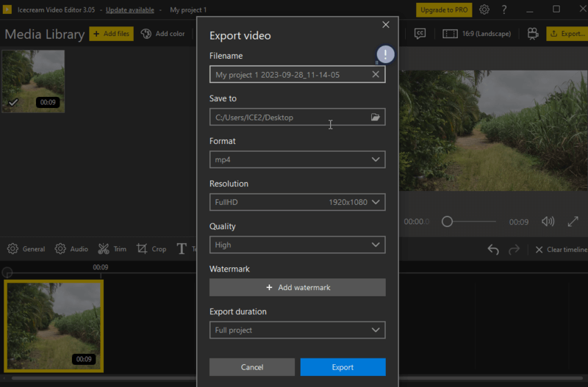The height and width of the screenshot is (387, 588).
Task: Open the Quality High dropdown
Action: point(298,245)
